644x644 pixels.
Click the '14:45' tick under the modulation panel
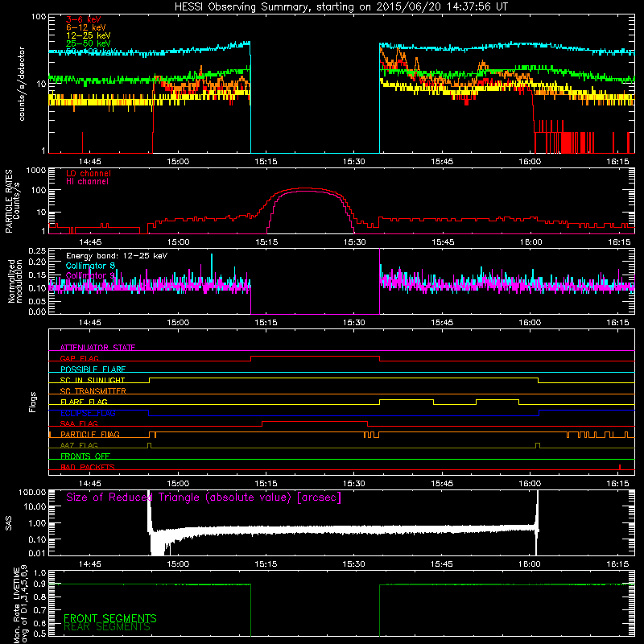click(90, 323)
